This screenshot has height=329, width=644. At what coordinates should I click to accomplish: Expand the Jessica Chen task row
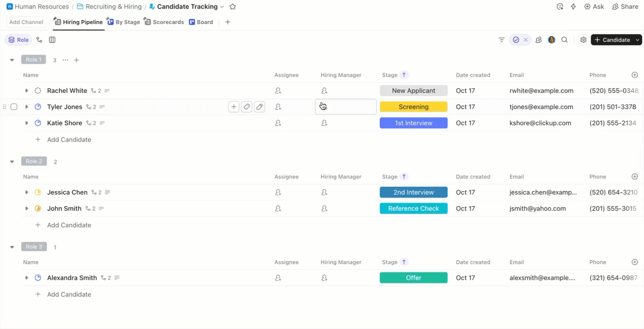26,192
